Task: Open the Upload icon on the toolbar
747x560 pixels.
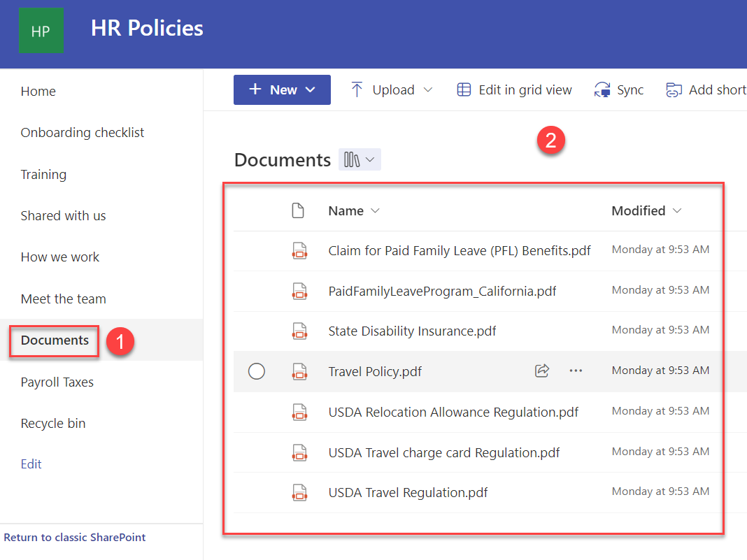Action: pos(357,89)
